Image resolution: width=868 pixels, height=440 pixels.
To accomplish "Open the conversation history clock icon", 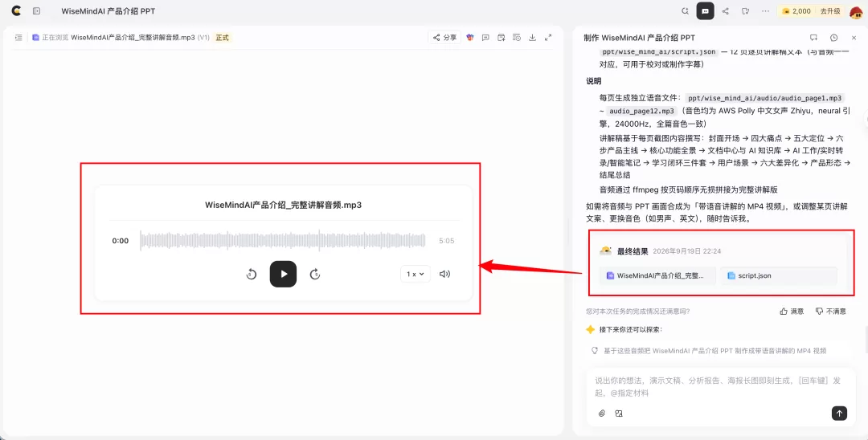I will (833, 38).
